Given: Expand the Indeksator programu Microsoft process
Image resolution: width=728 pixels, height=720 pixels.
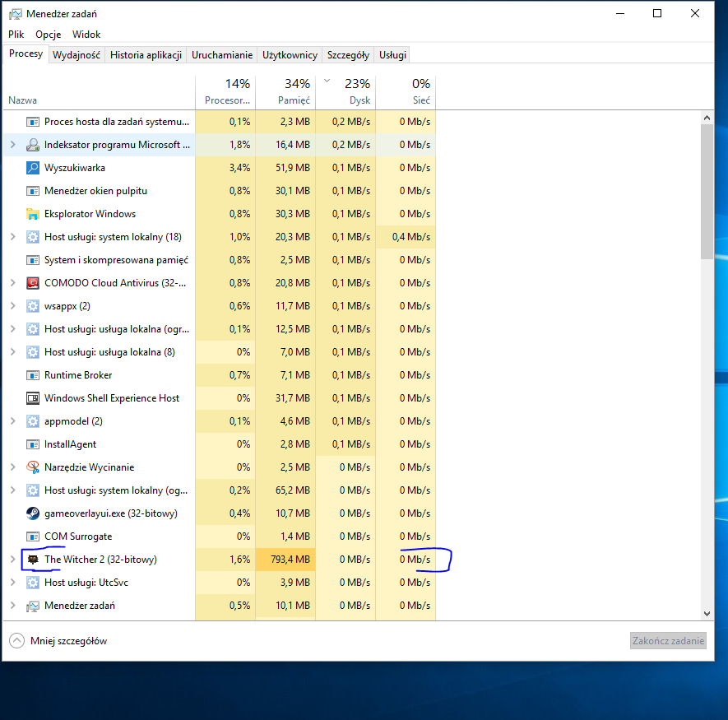Looking at the screenshot, I should click(x=13, y=145).
